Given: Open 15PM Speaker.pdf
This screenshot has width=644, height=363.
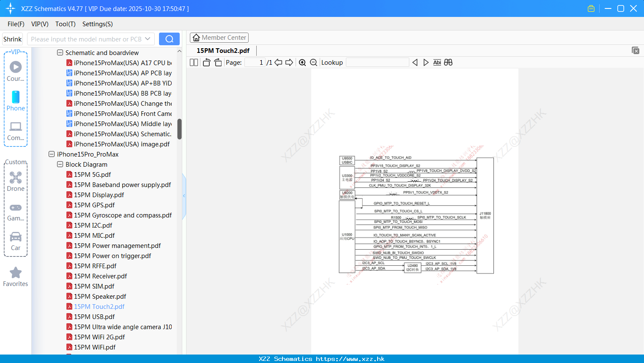Looking at the screenshot, I should tap(100, 297).
